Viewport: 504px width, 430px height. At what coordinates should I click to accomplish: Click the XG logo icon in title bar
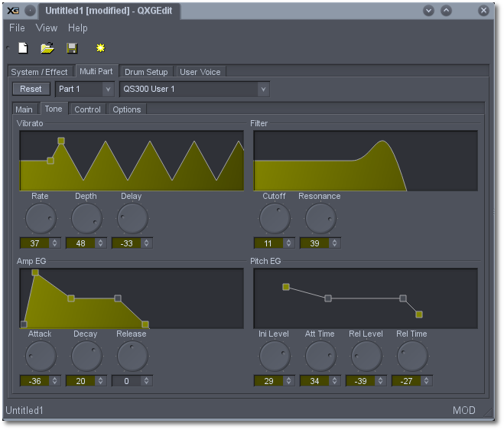12,11
